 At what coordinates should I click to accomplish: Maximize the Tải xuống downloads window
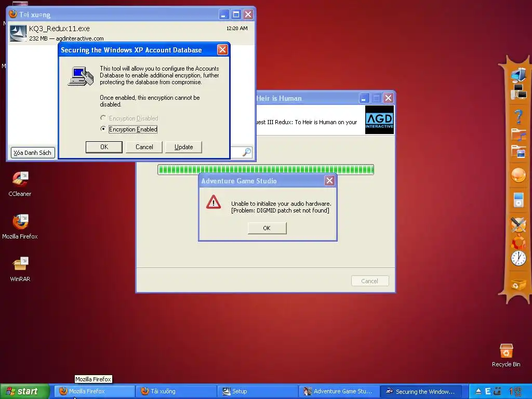point(236,15)
